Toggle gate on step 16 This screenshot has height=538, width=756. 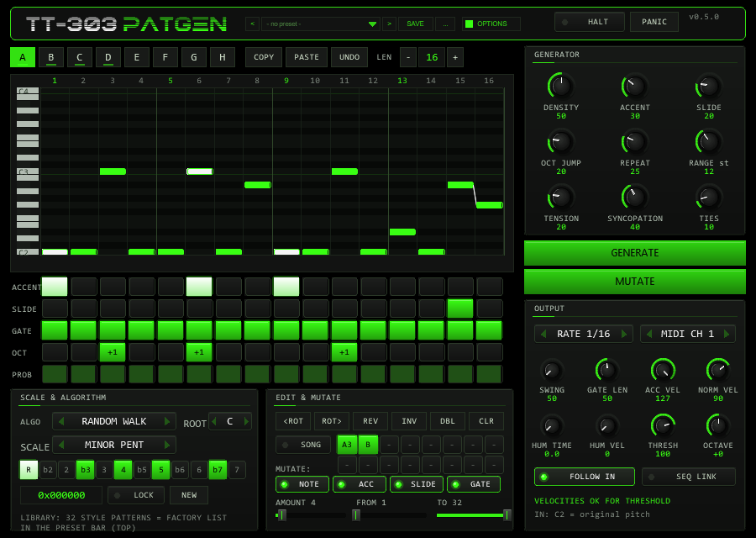[x=489, y=330]
